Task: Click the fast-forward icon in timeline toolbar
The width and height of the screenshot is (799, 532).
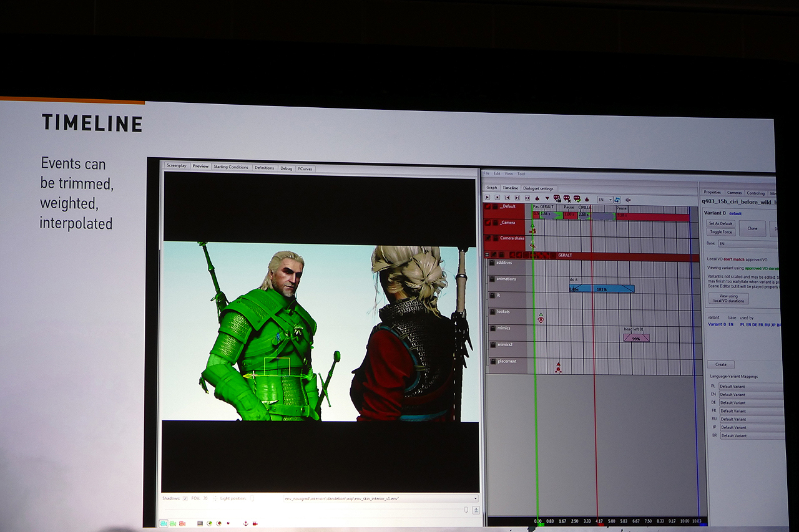Action: 527,197
